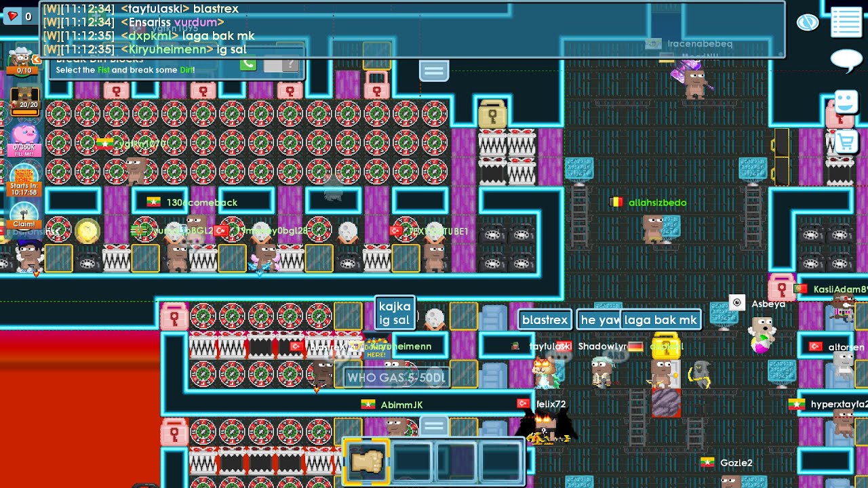Select the third empty inventory slot

pos(456,462)
